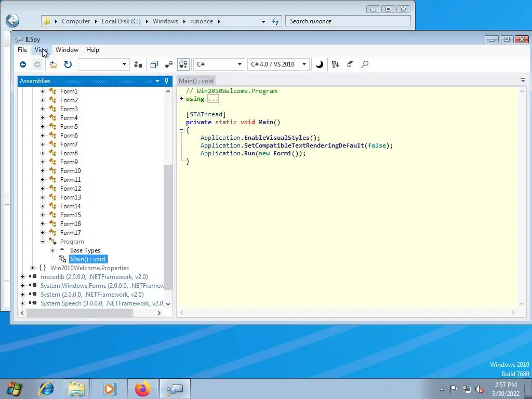Click the using ellipsis fold box

(213, 99)
